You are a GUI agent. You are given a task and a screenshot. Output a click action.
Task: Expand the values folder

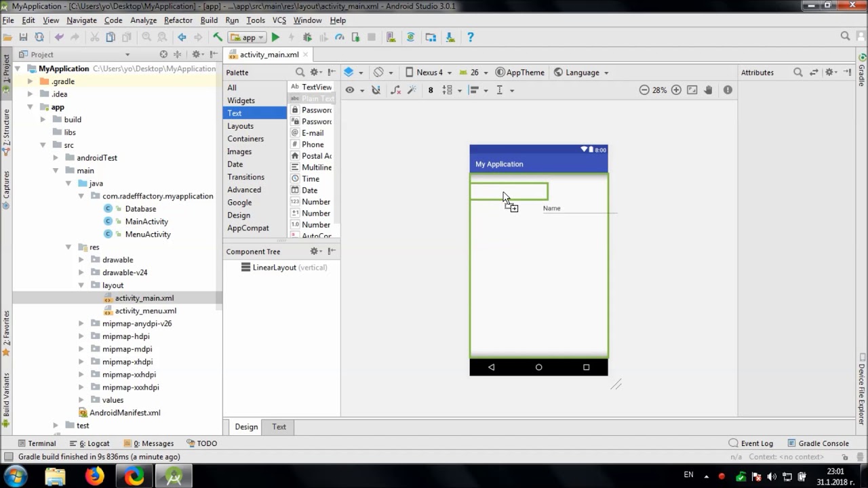click(81, 400)
